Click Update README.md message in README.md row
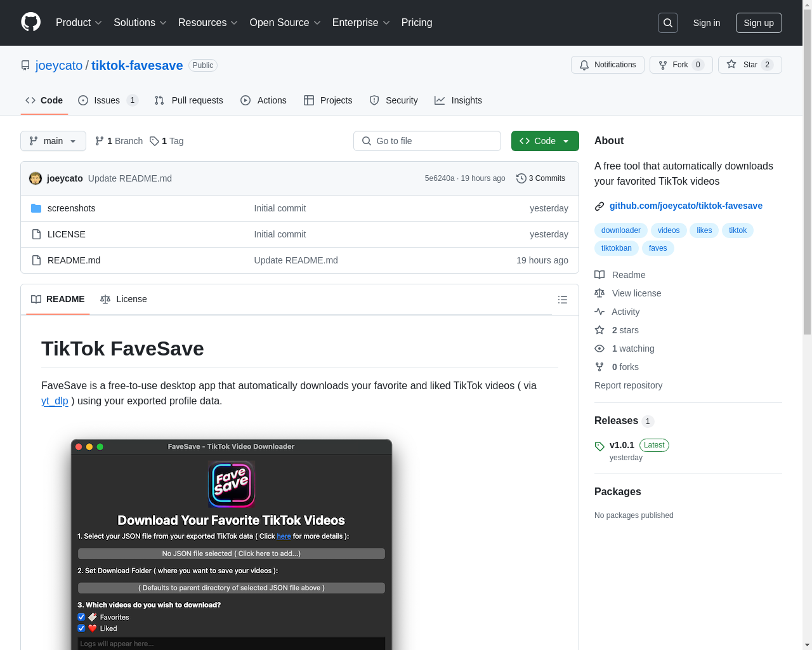The width and height of the screenshot is (812, 650). (296, 260)
